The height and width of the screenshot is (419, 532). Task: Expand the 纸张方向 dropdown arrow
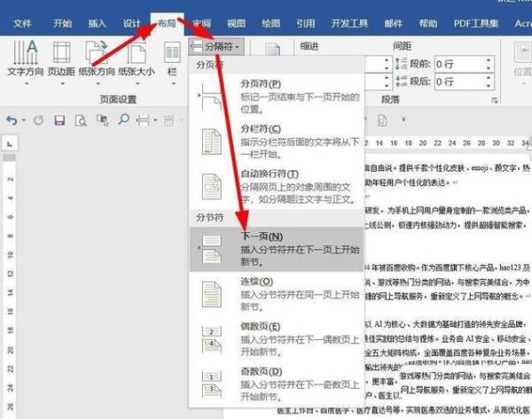click(x=98, y=83)
